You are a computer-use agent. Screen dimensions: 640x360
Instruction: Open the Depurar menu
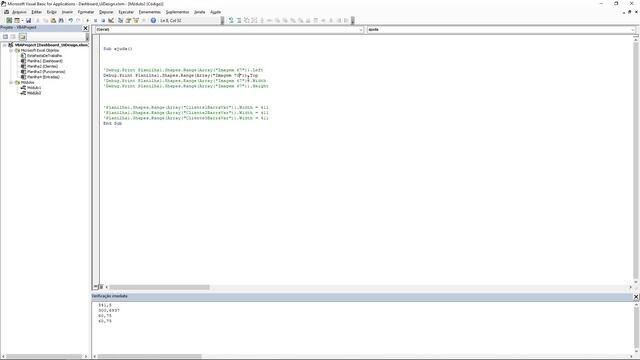(106, 12)
